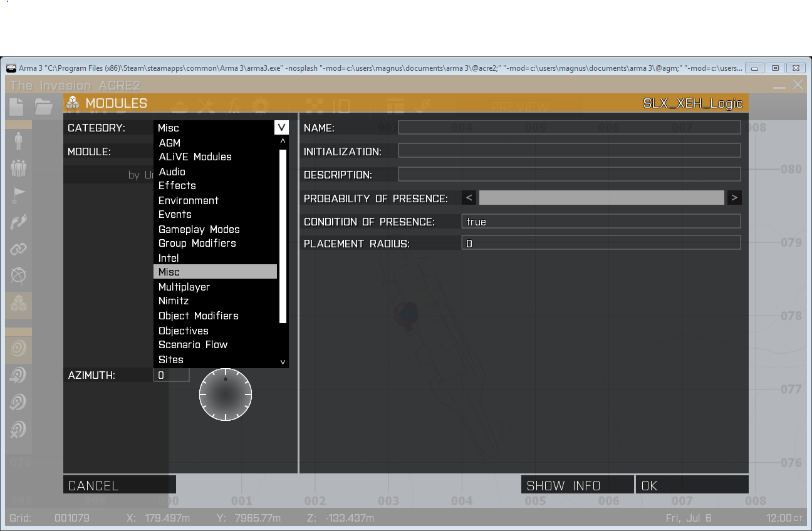This screenshot has width=812, height=531.
Task: Click the Arma 3 icon in the Windows title bar
Action: (x=11, y=68)
